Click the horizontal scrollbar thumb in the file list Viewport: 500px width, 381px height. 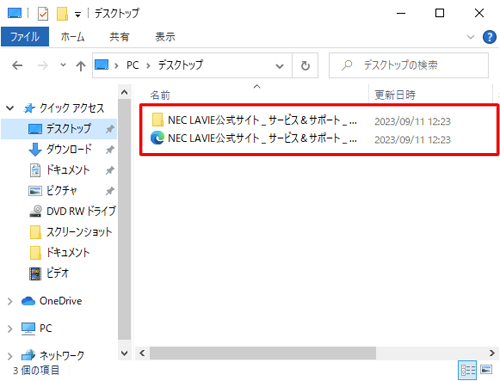pyautogui.click(x=263, y=353)
